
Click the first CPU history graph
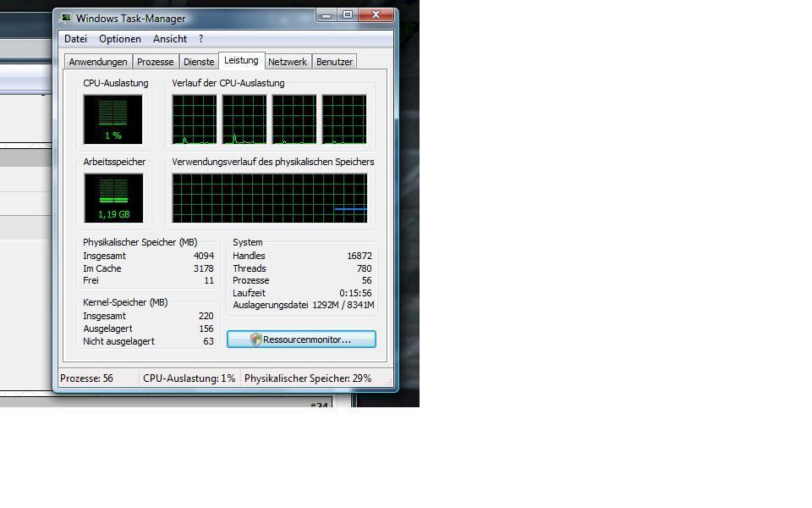click(195, 119)
